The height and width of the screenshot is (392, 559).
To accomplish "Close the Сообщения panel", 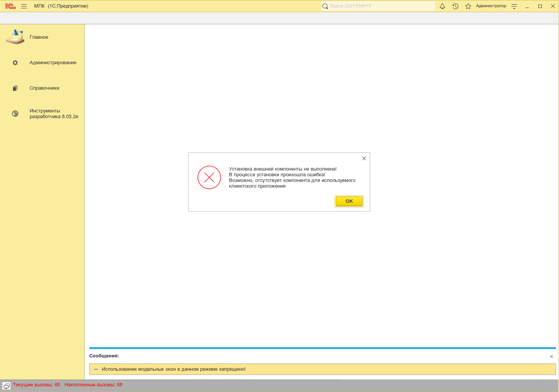I will (x=551, y=356).
